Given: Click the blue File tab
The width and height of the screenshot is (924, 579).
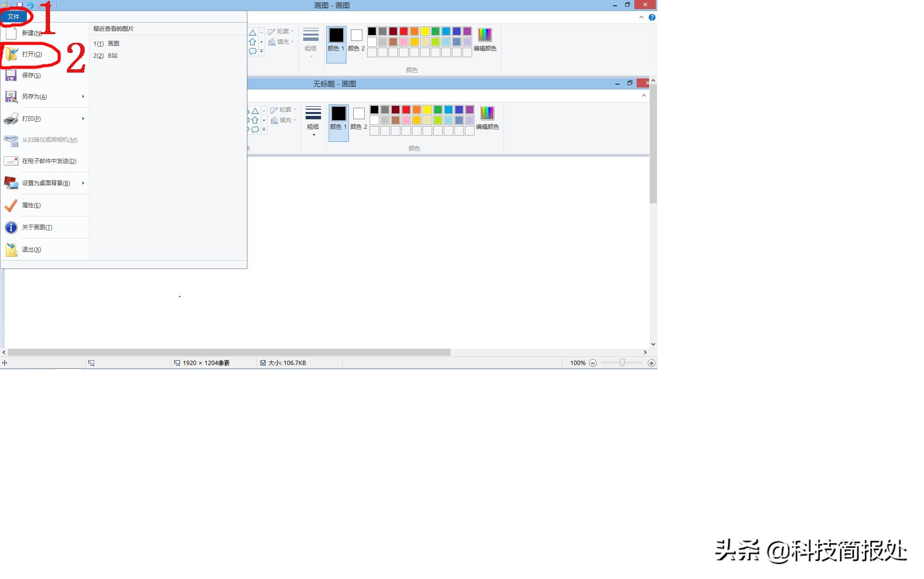Looking at the screenshot, I should pyautogui.click(x=13, y=17).
